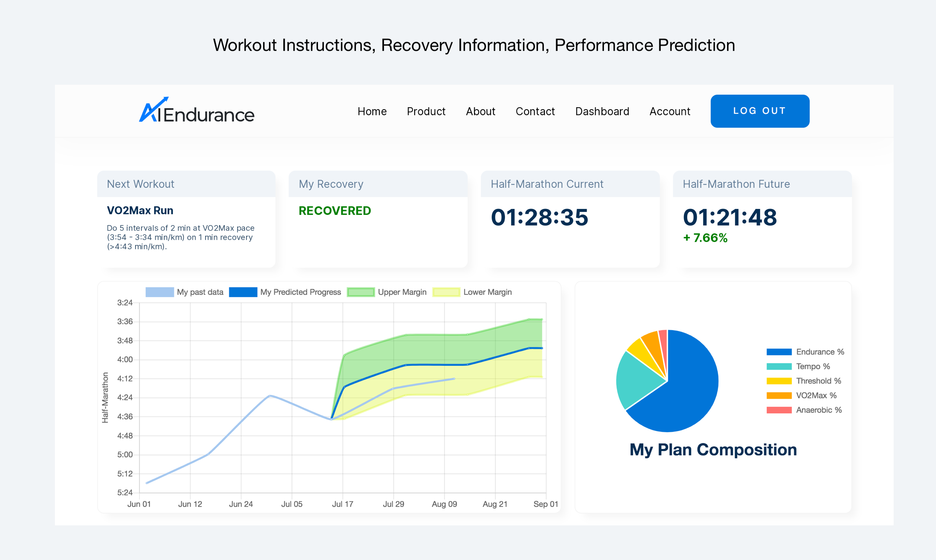
Task: Navigate to the Contact page
Action: coord(535,111)
